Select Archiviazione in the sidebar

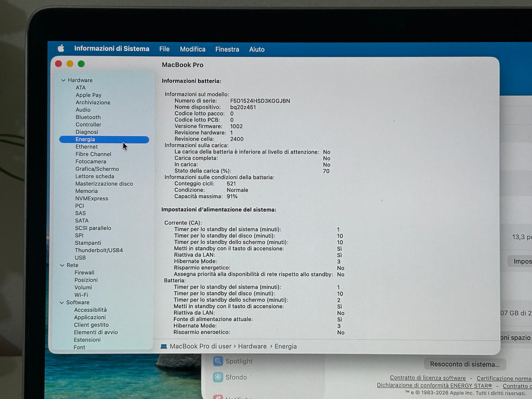[x=93, y=102]
